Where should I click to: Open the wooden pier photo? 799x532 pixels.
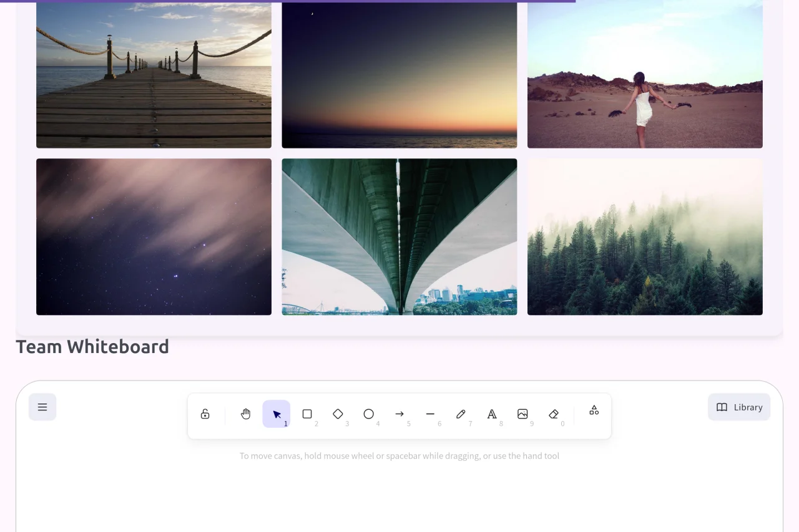(154, 74)
